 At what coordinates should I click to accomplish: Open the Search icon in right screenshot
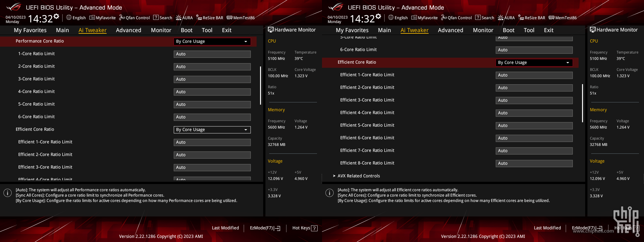478,18
